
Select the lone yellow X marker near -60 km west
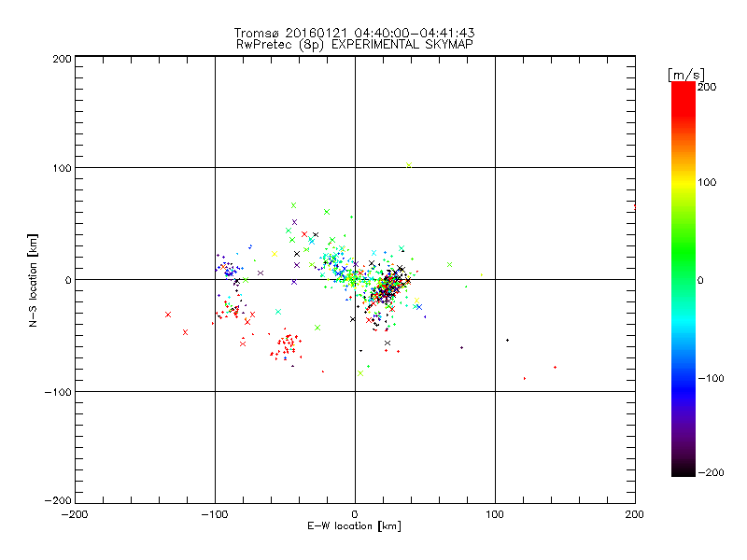[x=275, y=254]
